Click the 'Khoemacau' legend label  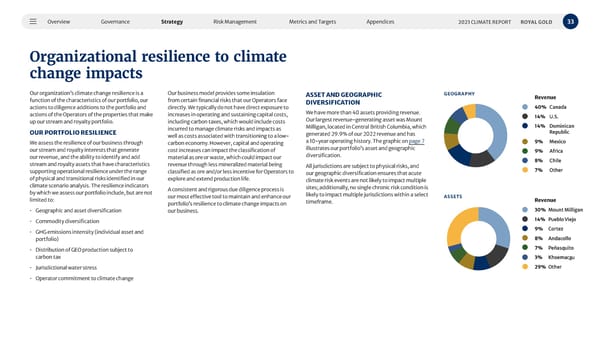(x=561, y=258)
